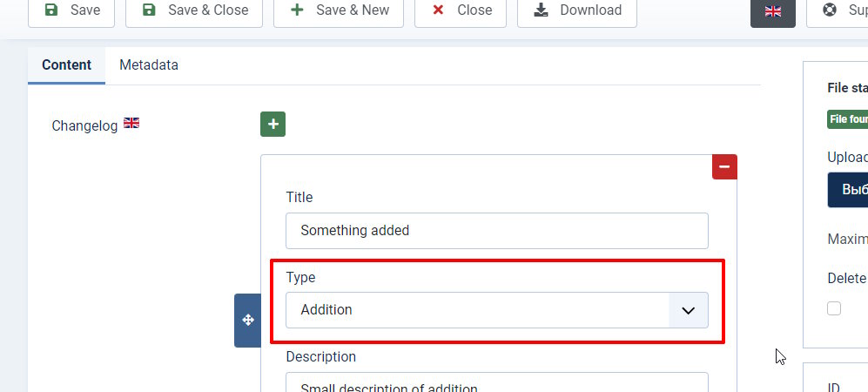The width and height of the screenshot is (868, 392).
Task: Click the green plus add-changelog icon
Action: [273, 125]
